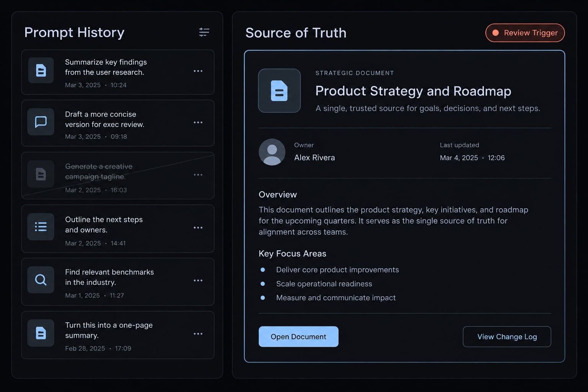Click Alex Rivera's owner avatar

pyautogui.click(x=272, y=152)
